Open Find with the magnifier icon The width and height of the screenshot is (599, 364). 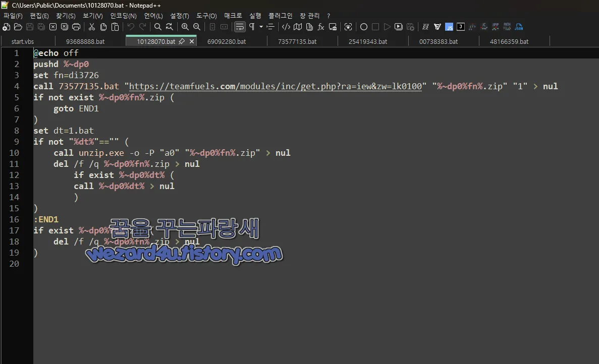pos(158,27)
